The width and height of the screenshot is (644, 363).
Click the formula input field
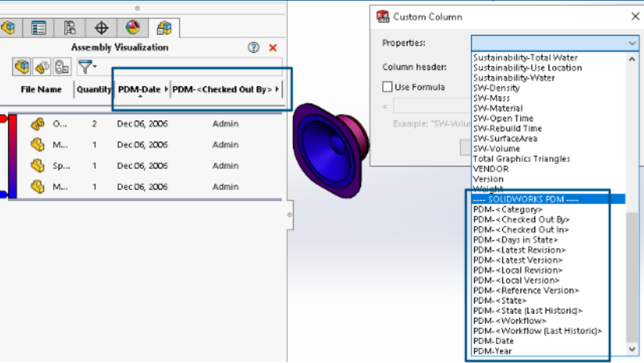point(432,106)
